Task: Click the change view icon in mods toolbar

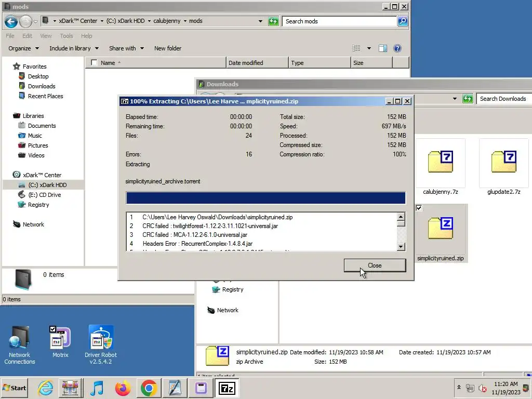Action: point(356,48)
